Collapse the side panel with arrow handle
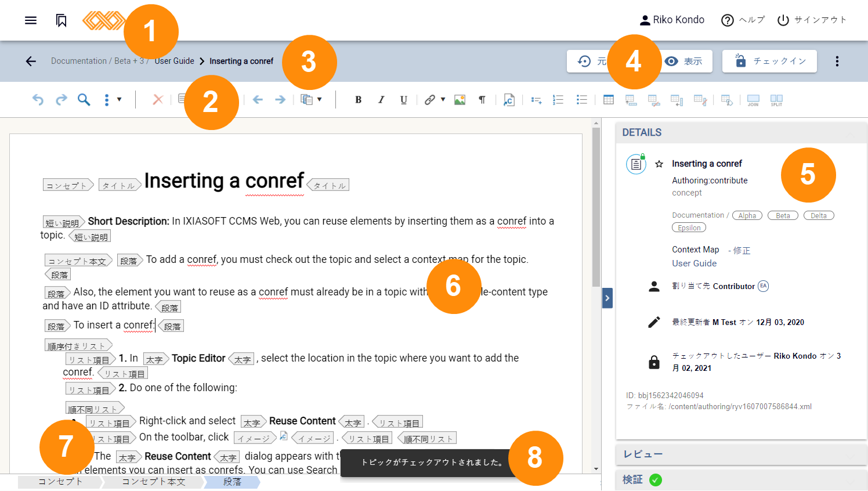The image size is (868, 491). click(607, 298)
